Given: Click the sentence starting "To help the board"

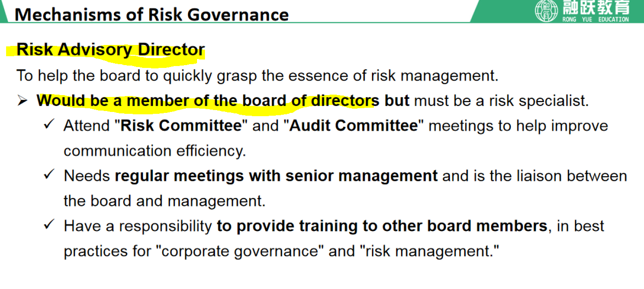Looking at the screenshot, I should click(x=257, y=75).
